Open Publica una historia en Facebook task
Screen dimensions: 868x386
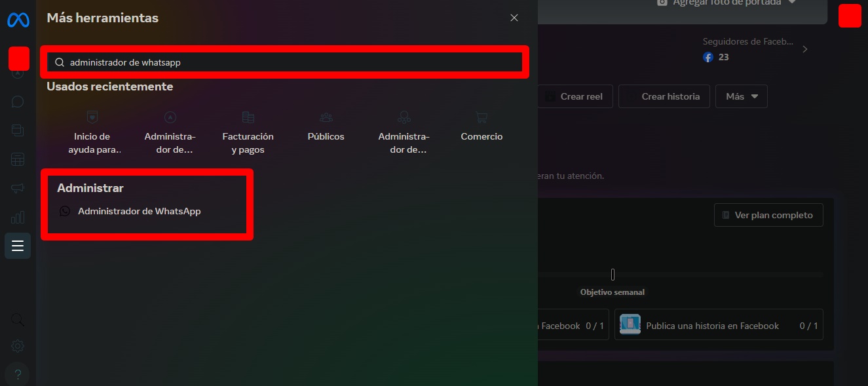(719, 325)
